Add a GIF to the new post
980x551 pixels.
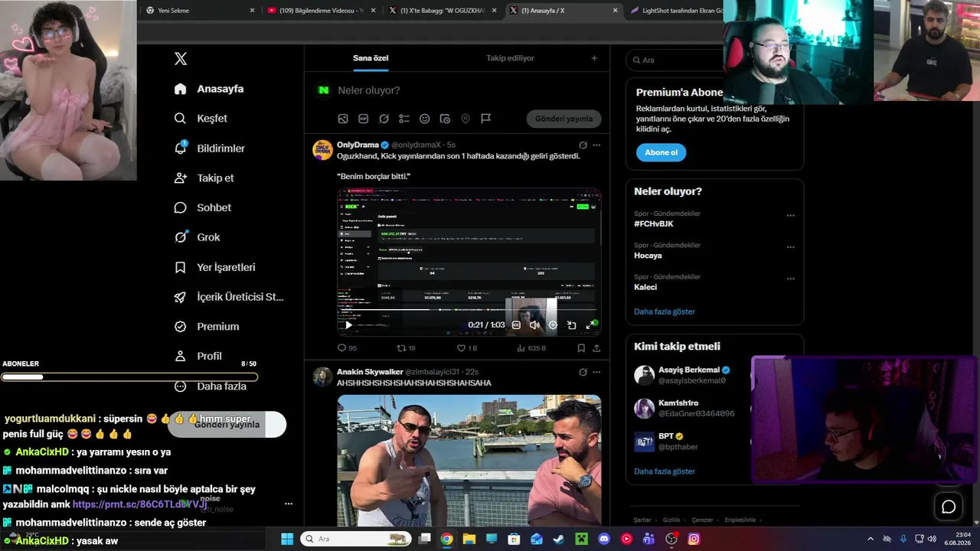click(x=364, y=119)
